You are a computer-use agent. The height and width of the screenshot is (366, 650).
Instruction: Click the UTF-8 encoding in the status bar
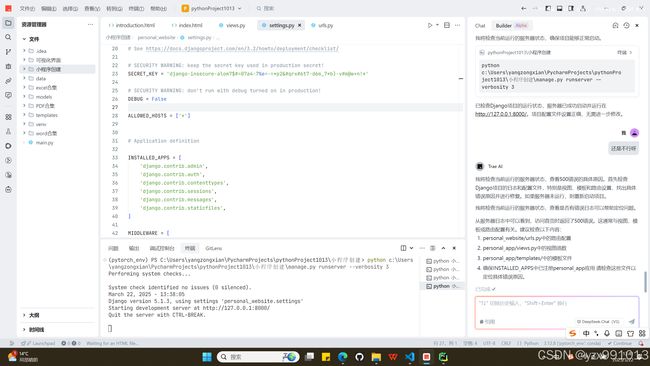489,343
